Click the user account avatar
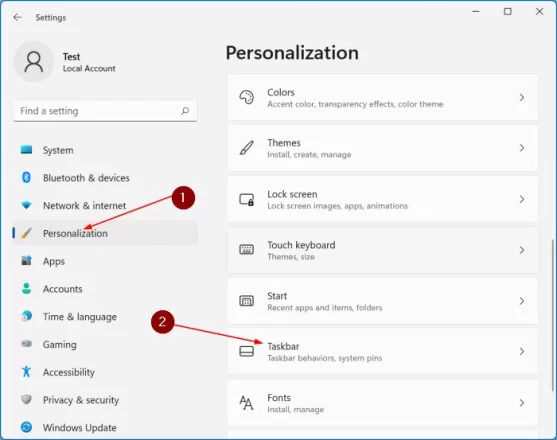This screenshot has width=557, height=440. tap(34, 62)
